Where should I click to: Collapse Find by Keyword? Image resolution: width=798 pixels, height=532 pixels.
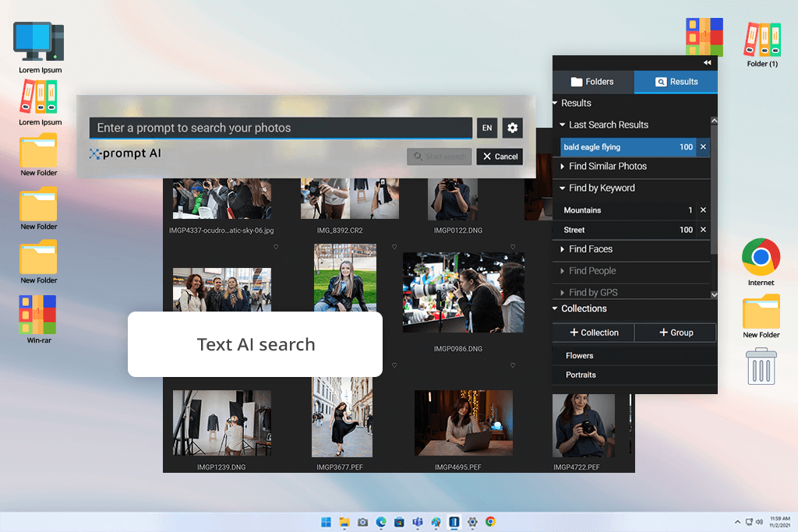click(563, 188)
